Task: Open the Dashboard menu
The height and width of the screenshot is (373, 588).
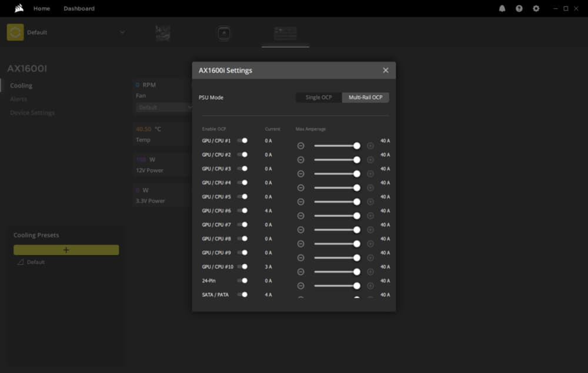Action: pyautogui.click(x=79, y=8)
